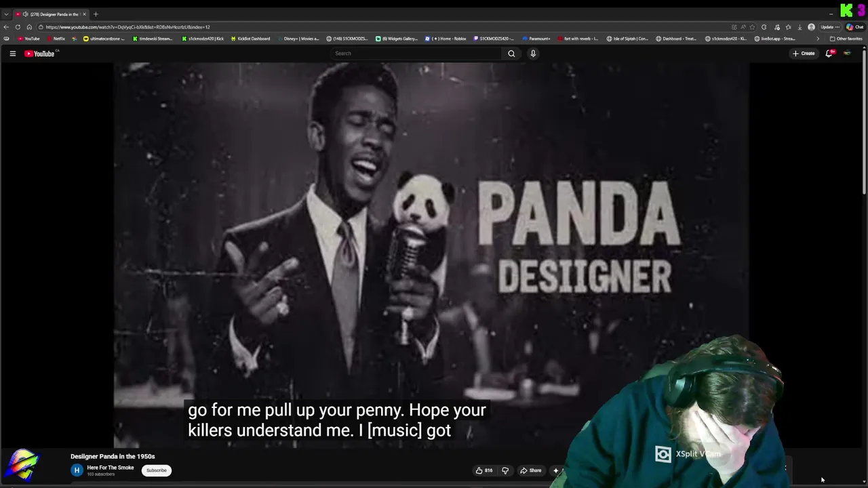Screen dimensions: 868x488
Task: Open the browser downloads icon
Action: click(800, 27)
